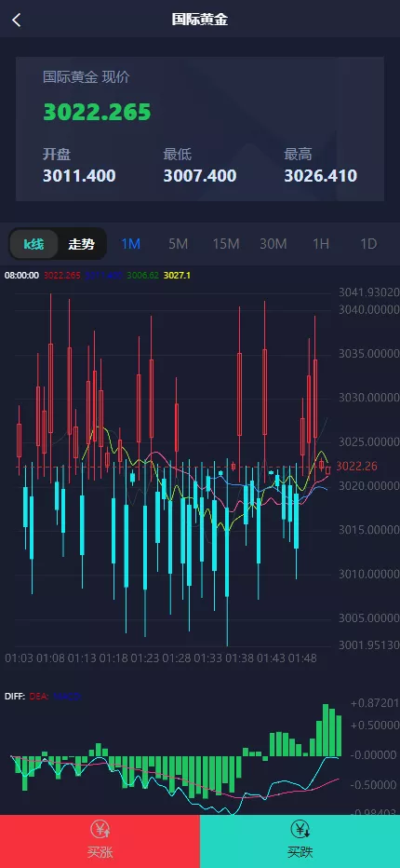Viewport: 400px width, 868px height.
Task: Click the 01:03 time axis label
Action: [x=19, y=658]
